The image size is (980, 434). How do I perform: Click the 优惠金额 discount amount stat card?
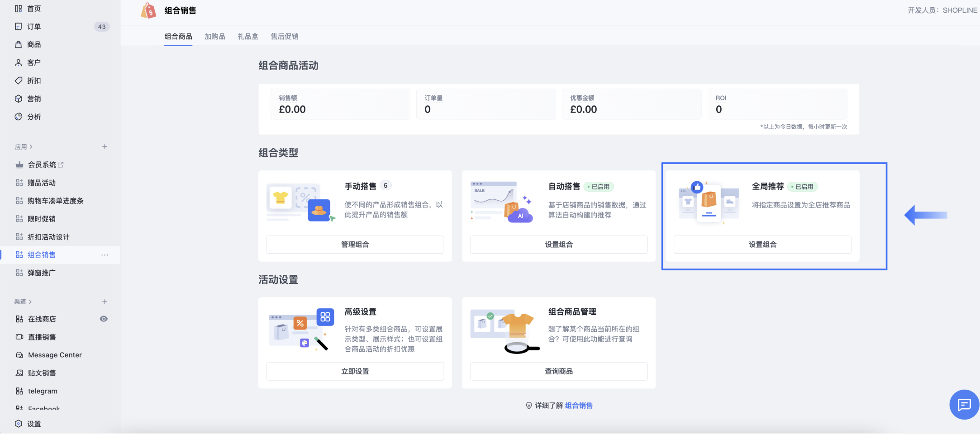pyautogui.click(x=632, y=104)
